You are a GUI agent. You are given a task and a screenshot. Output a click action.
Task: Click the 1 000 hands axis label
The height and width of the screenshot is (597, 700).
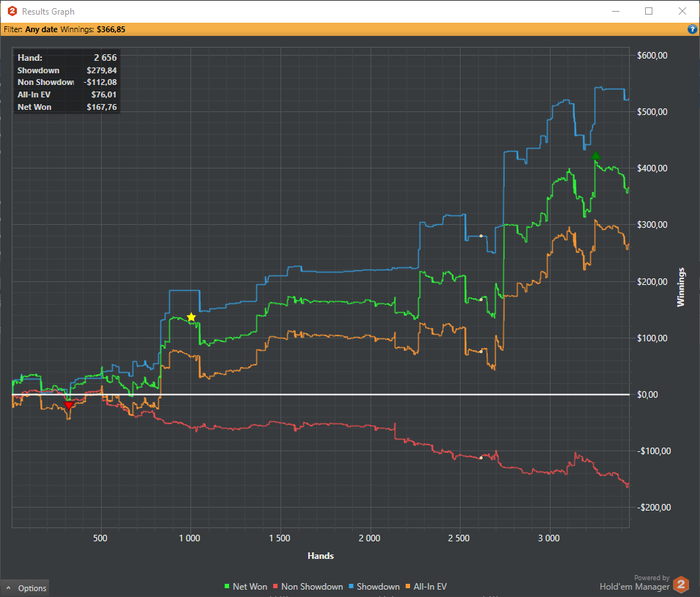pyautogui.click(x=190, y=538)
